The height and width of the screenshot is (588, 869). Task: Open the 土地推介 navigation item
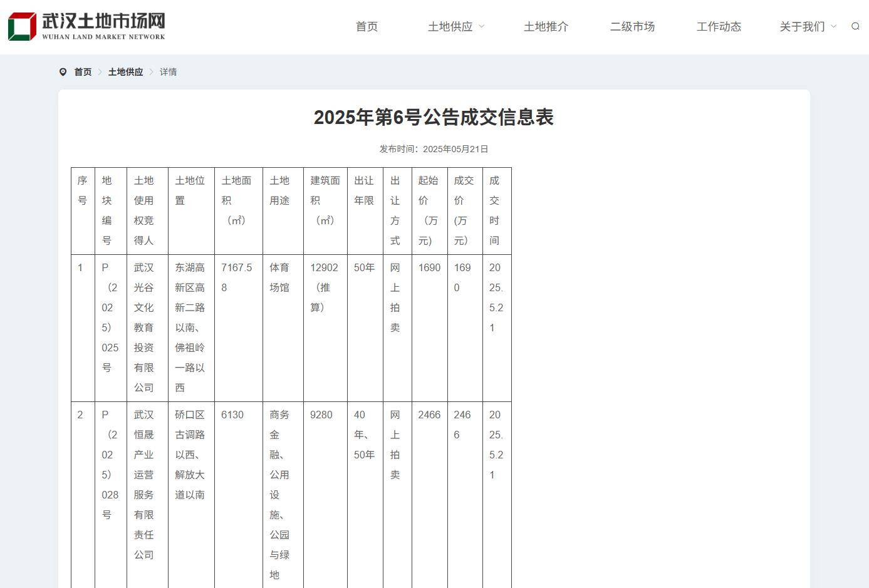[546, 26]
